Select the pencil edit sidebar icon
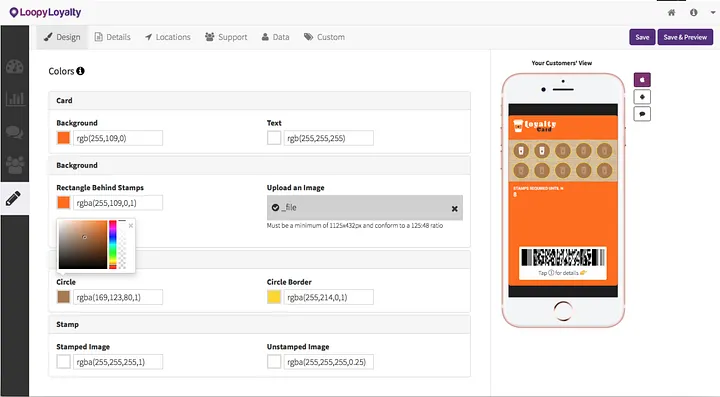This screenshot has height=397, width=720. [x=13, y=198]
